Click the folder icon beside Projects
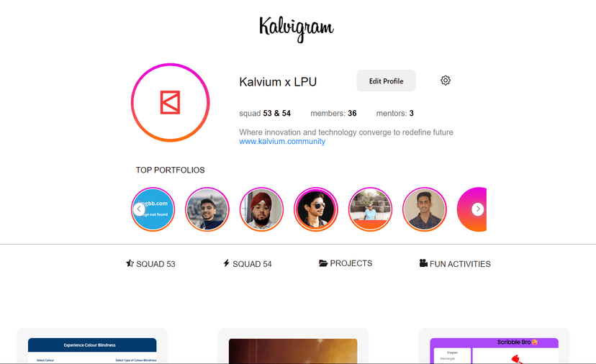This screenshot has height=364, width=596. 323,263
